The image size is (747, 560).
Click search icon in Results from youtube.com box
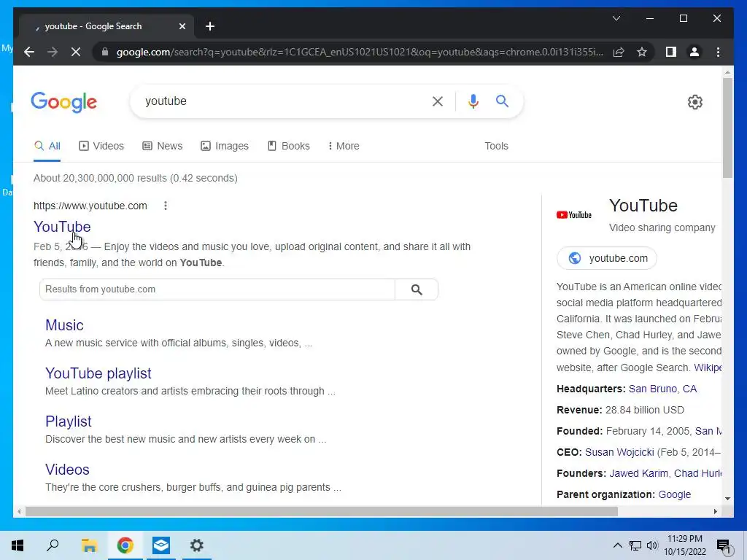417,289
